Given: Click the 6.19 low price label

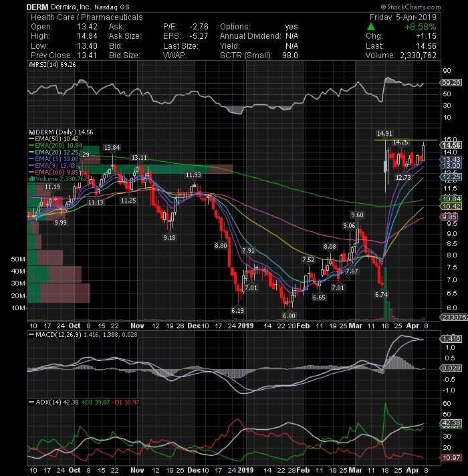Looking at the screenshot, I should pyautogui.click(x=237, y=311).
